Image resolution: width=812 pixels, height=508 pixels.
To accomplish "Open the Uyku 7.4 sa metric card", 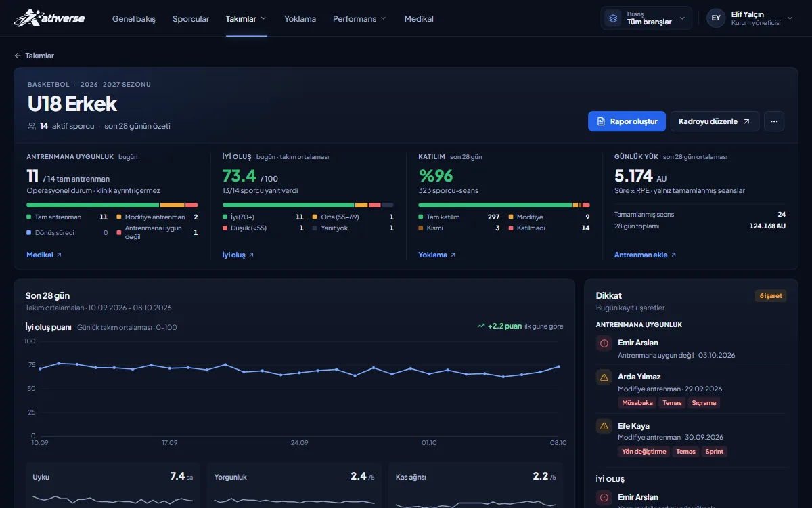I will (x=113, y=485).
